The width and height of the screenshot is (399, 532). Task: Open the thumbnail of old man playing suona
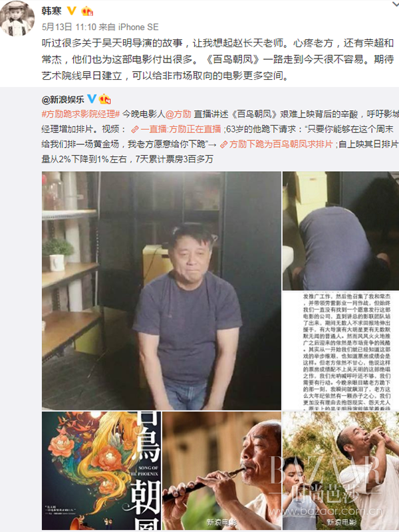click(221, 471)
